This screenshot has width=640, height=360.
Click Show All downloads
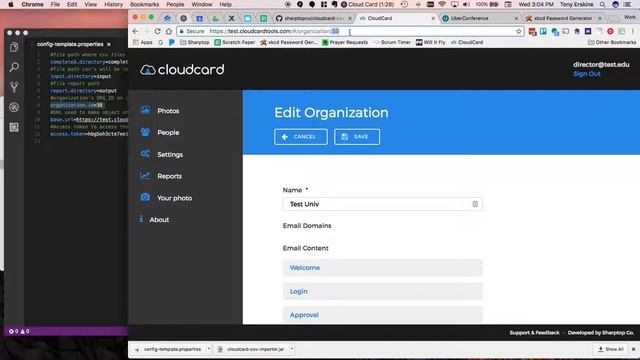click(611, 349)
